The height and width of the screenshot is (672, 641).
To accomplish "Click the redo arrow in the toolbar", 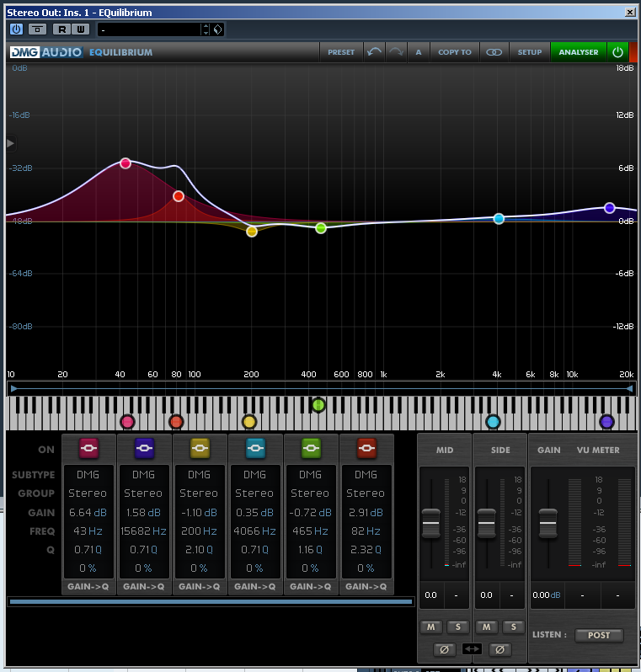I will pos(396,52).
